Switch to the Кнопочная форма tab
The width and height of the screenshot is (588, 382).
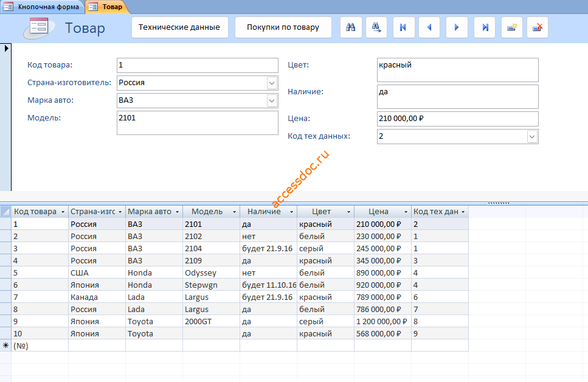click(x=43, y=7)
